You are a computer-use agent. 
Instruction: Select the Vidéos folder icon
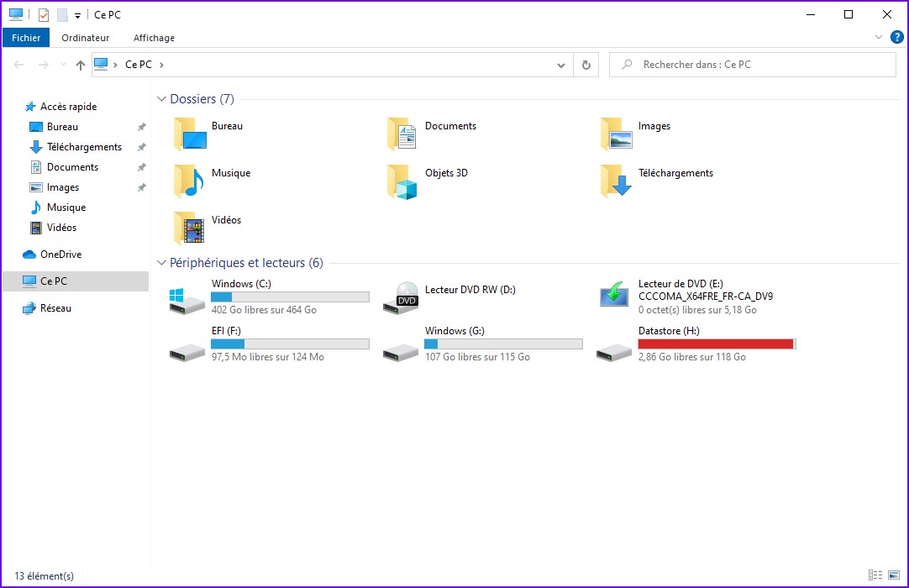[x=190, y=228]
